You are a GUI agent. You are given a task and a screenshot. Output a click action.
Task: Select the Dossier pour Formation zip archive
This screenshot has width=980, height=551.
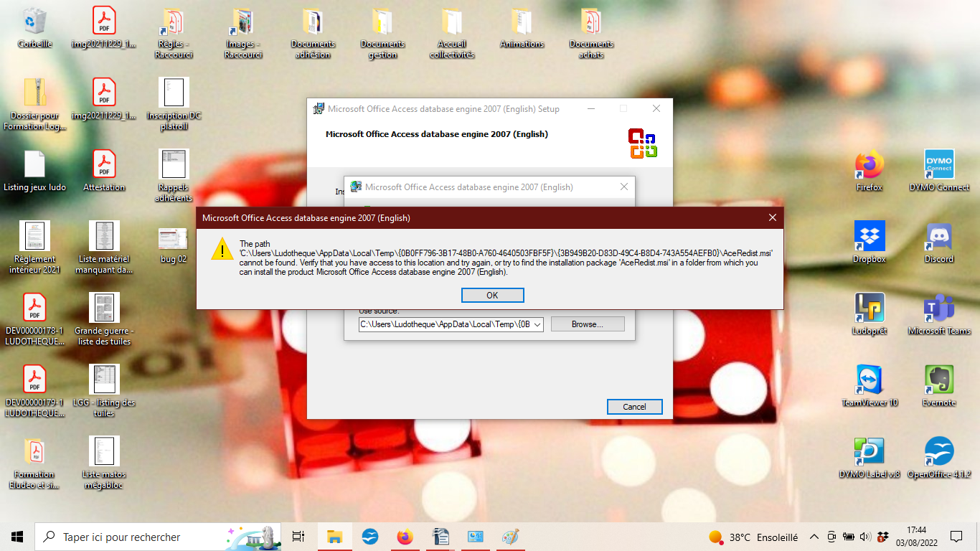click(34, 104)
